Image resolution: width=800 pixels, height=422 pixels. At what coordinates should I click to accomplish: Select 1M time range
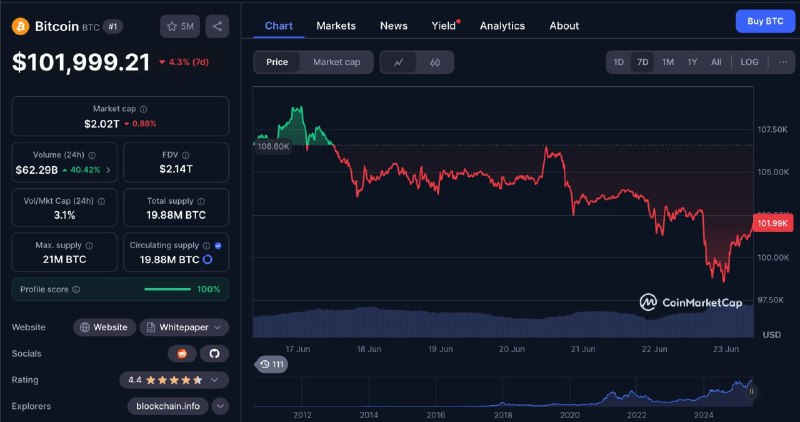[668, 62]
